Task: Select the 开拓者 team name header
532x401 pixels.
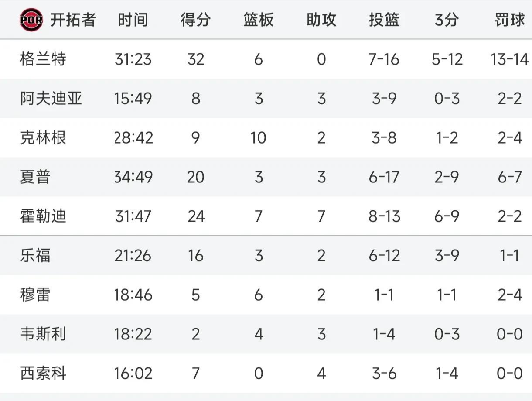Action: pyautogui.click(x=73, y=20)
